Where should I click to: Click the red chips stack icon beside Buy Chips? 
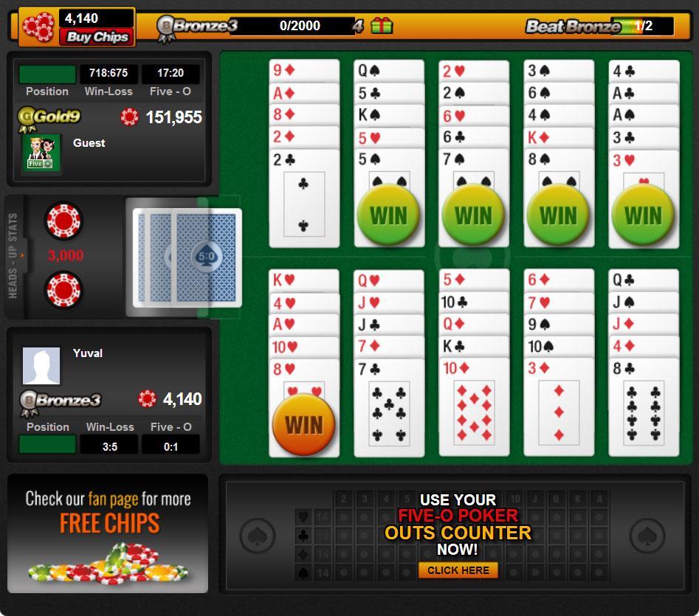38,27
